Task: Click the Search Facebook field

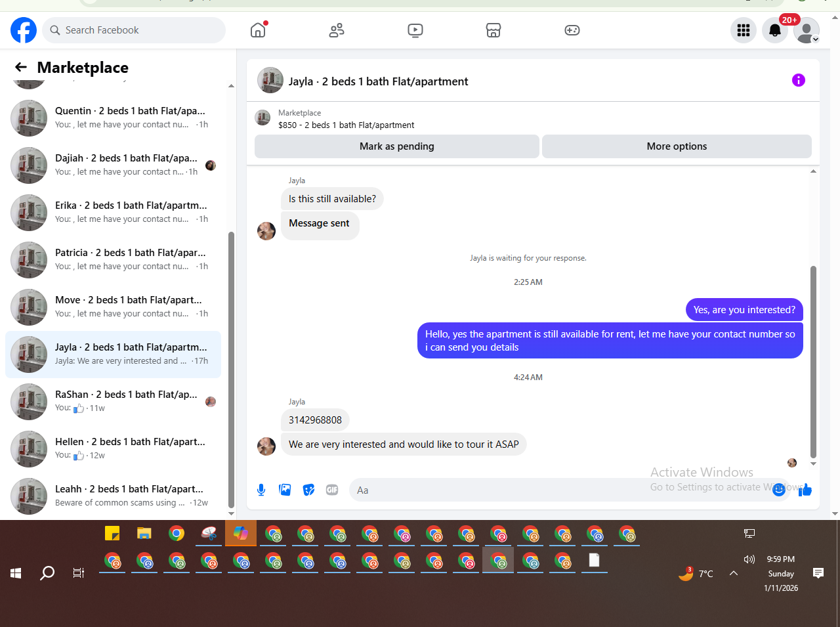Action: pyautogui.click(x=135, y=30)
